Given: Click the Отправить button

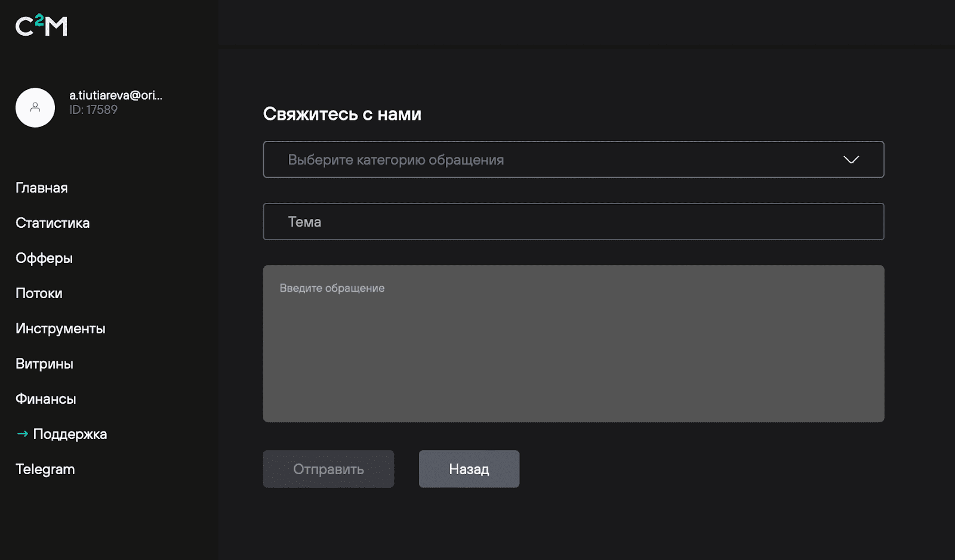Looking at the screenshot, I should point(328,469).
